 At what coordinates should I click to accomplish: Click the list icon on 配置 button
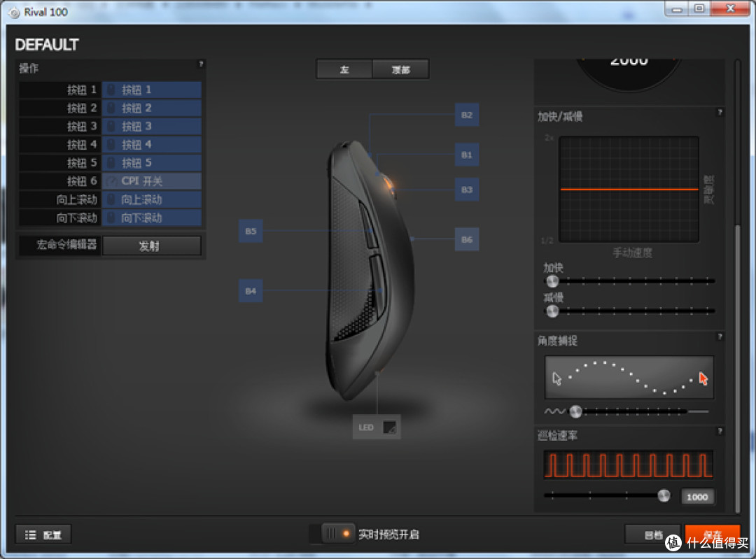[x=30, y=535]
